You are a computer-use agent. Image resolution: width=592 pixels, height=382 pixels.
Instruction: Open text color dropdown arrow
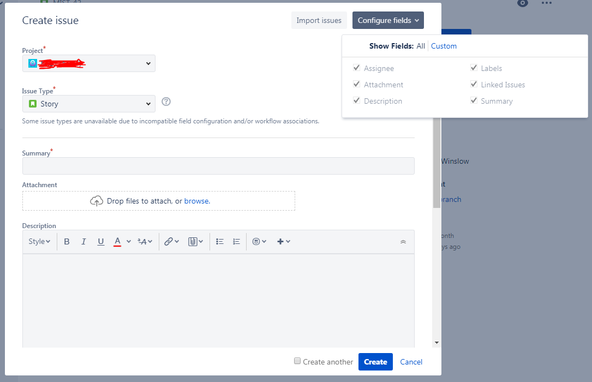point(128,242)
